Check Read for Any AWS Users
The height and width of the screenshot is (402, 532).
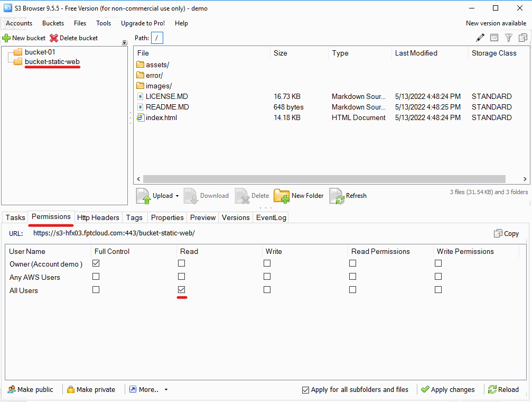pos(182,277)
